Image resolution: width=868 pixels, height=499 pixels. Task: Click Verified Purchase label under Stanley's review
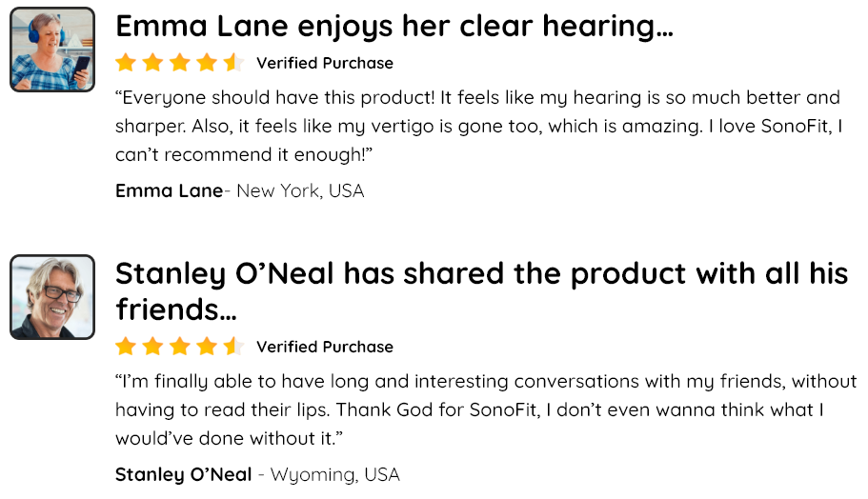point(325,347)
